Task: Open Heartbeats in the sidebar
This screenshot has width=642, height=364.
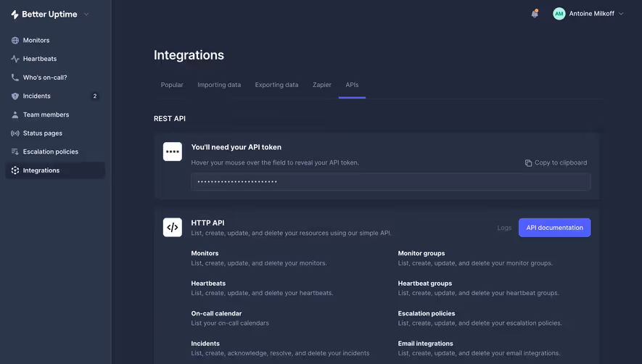Action: (x=40, y=59)
